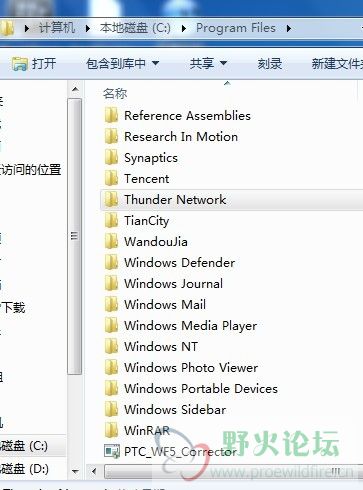This screenshot has height=490, width=363.
Task: Click the horizontal scrollbar left arrow
Action: [94, 471]
